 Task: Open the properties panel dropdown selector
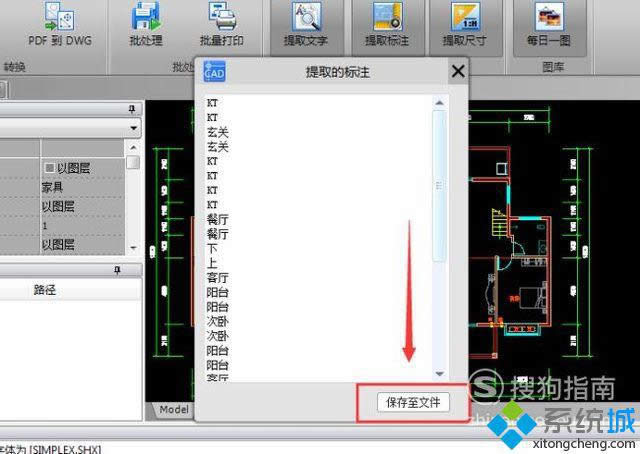(133, 128)
